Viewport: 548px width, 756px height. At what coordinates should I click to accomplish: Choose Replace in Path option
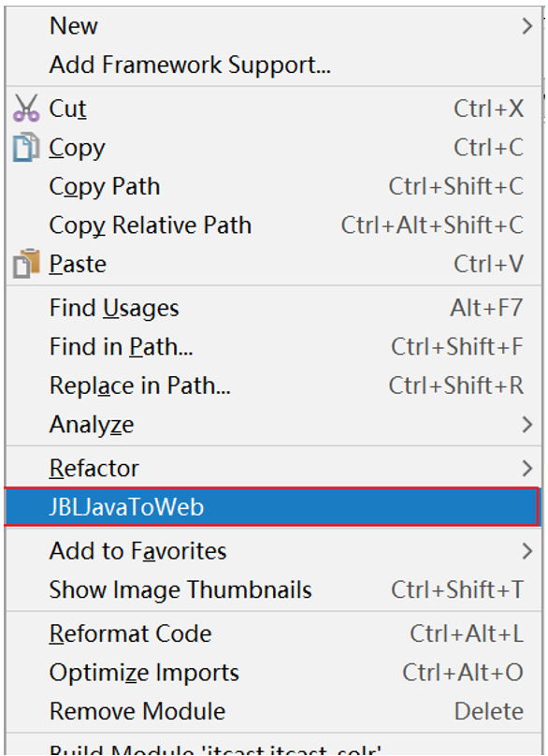[x=273, y=385]
